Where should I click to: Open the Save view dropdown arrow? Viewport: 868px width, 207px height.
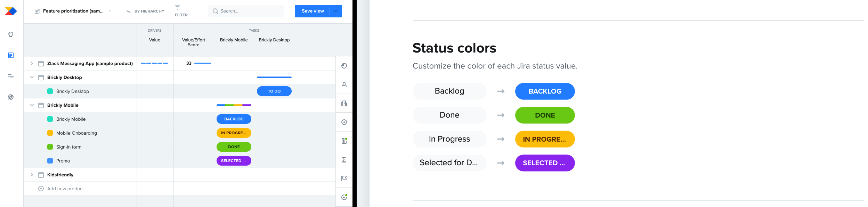[x=336, y=11]
